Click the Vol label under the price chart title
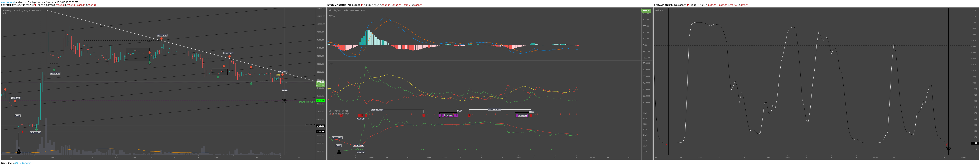The width and height of the screenshot is (980, 166). [4, 13]
